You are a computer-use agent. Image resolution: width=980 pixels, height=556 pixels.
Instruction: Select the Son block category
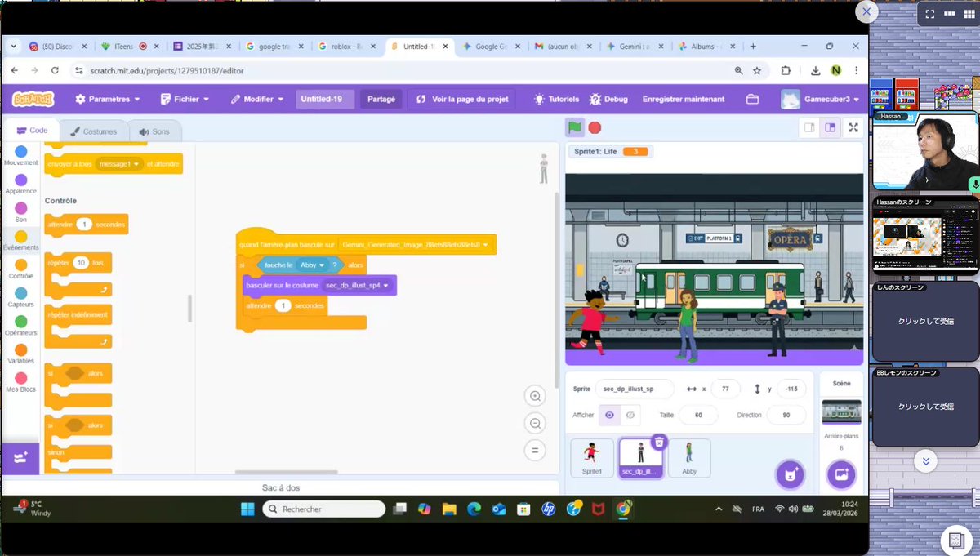20,213
